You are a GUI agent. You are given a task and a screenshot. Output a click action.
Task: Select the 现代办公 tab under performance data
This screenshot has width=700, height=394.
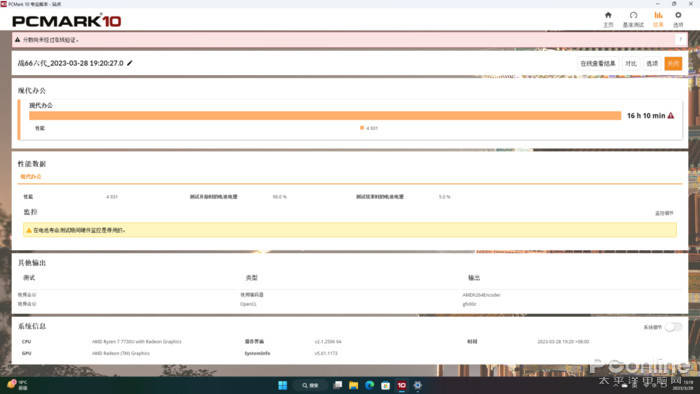[31, 177]
